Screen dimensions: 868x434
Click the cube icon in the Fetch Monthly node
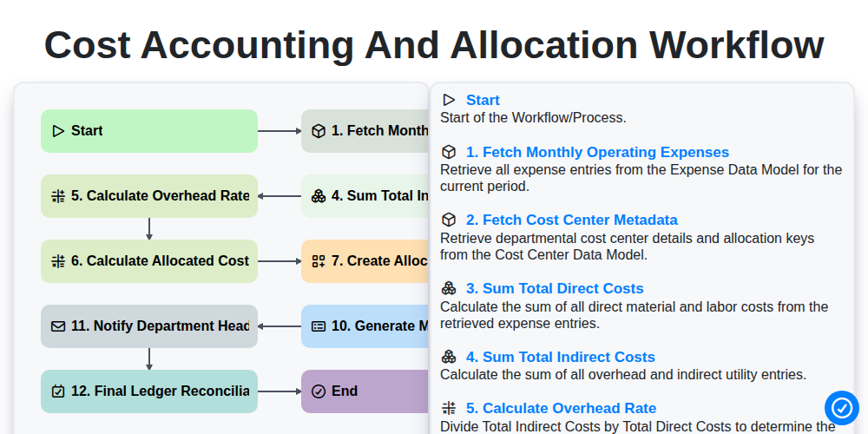[319, 131]
